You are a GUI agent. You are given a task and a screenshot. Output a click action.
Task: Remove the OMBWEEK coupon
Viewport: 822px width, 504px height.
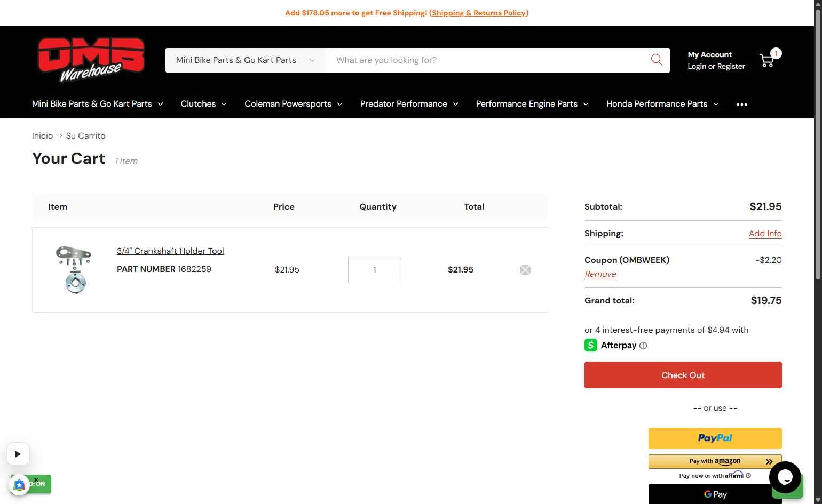[600, 274]
